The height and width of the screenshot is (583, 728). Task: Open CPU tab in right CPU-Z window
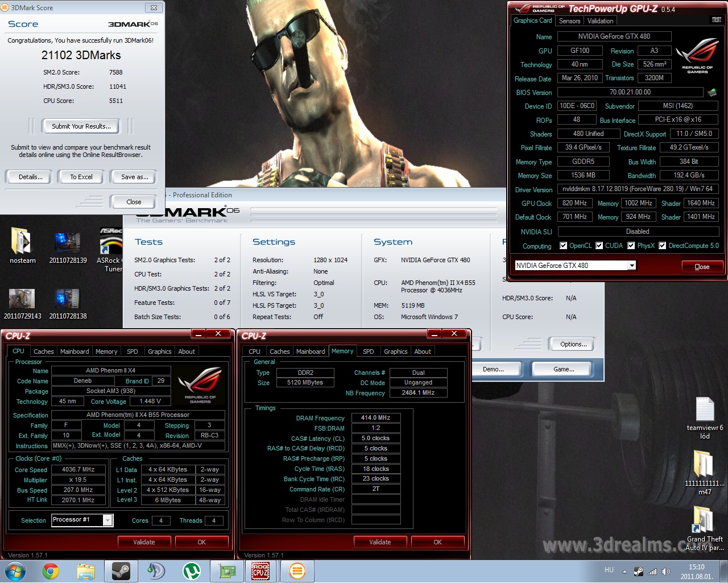coord(254,352)
